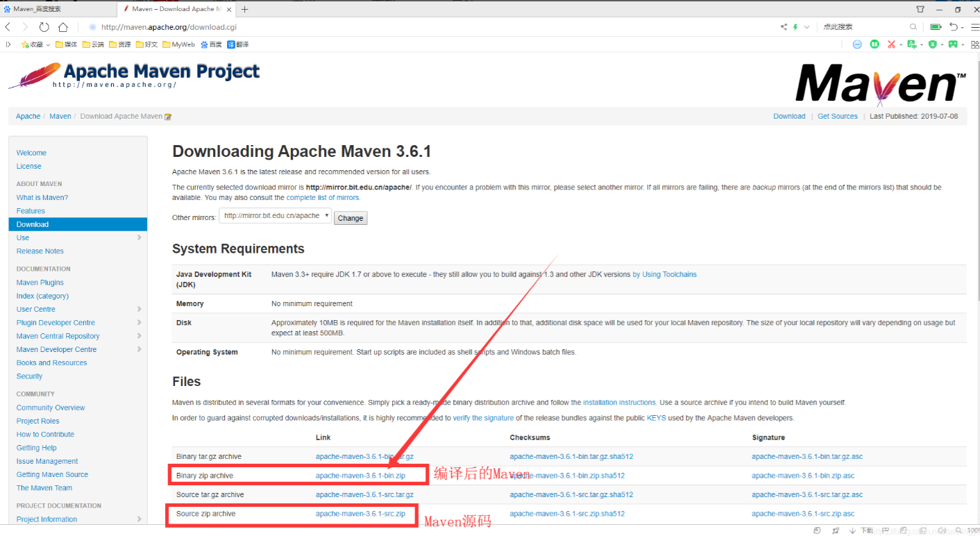Open Maven Plugins in the sidebar
Image resolution: width=980 pixels, height=536 pixels.
tap(40, 283)
